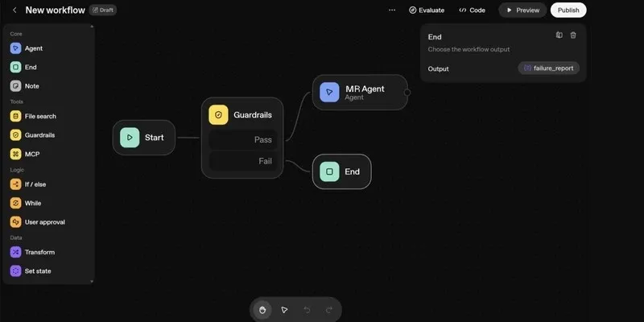Activate the hand pan tool
The height and width of the screenshot is (322, 644).
pos(262,310)
